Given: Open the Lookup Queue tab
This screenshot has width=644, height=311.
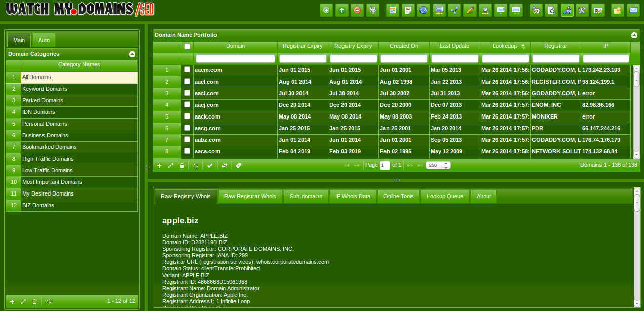Looking at the screenshot, I should (x=445, y=196).
